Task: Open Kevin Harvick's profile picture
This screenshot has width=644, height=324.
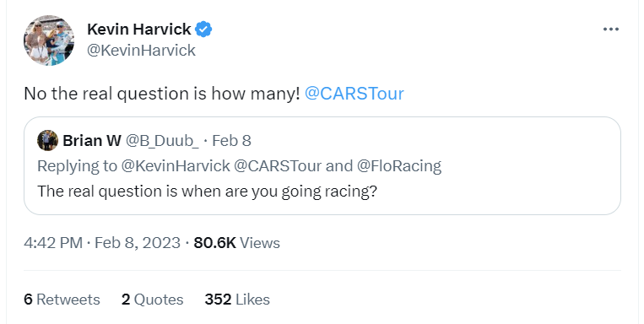Action: (x=49, y=40)
